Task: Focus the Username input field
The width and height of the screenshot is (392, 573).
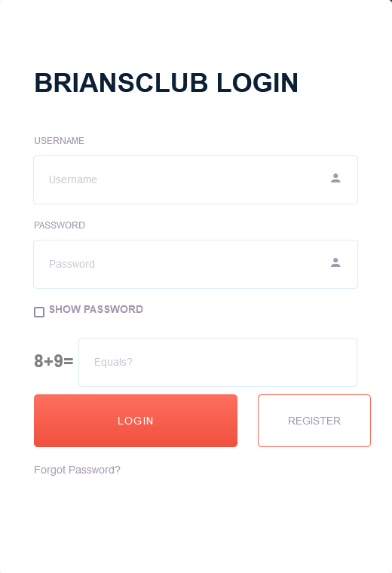Action: pos(195,179)
